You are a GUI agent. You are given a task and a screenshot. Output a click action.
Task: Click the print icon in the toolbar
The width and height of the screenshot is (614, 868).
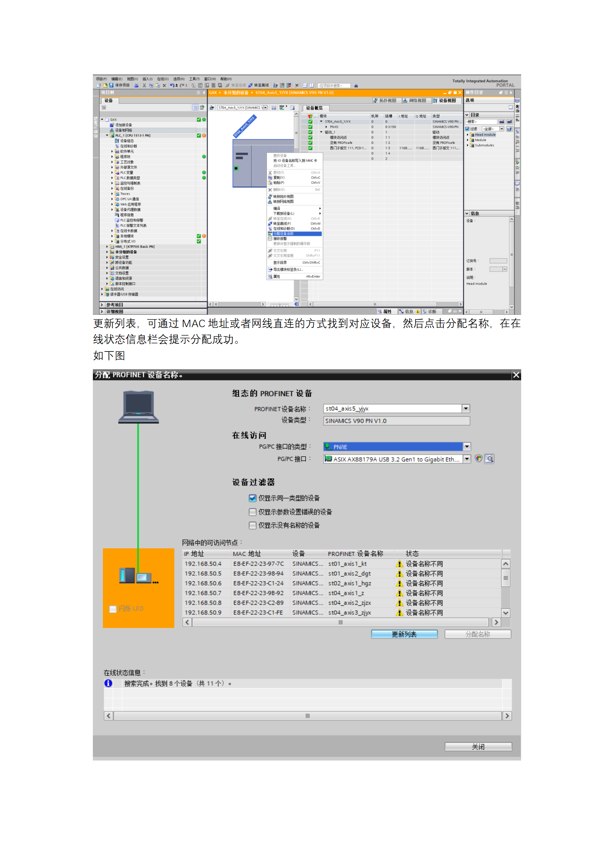[136, 85]
